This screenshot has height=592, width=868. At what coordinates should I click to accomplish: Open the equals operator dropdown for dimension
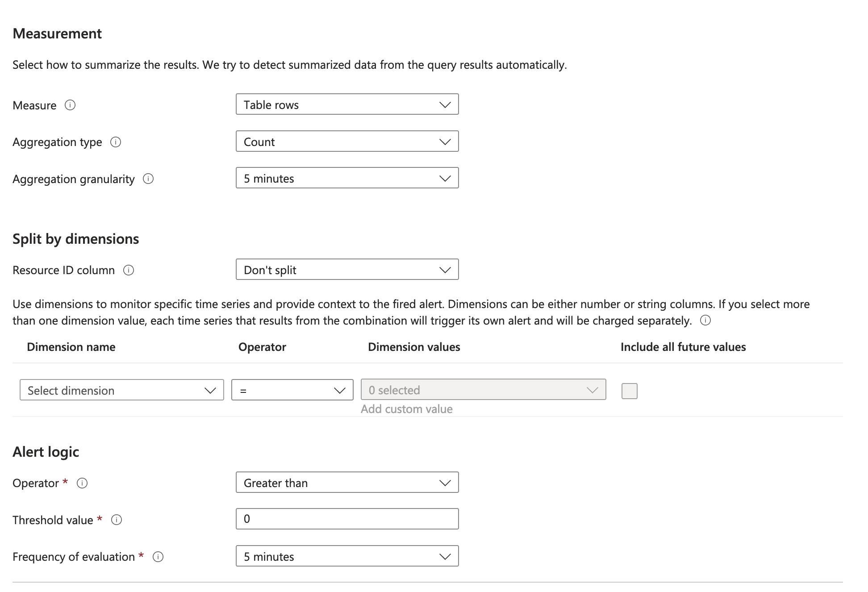point(292,390)
